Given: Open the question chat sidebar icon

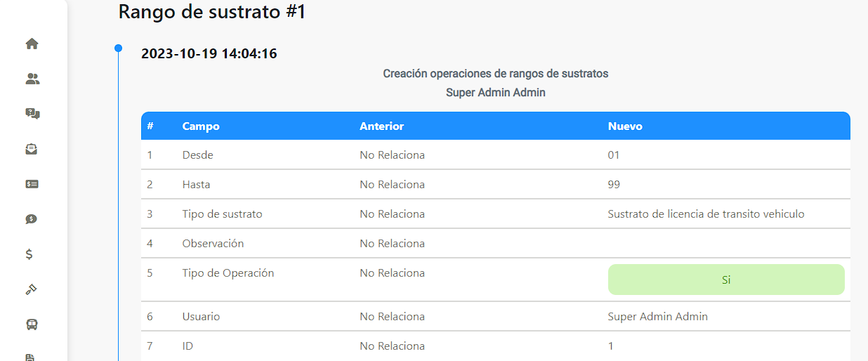Looking at the screenshot, I should [32, 114].
